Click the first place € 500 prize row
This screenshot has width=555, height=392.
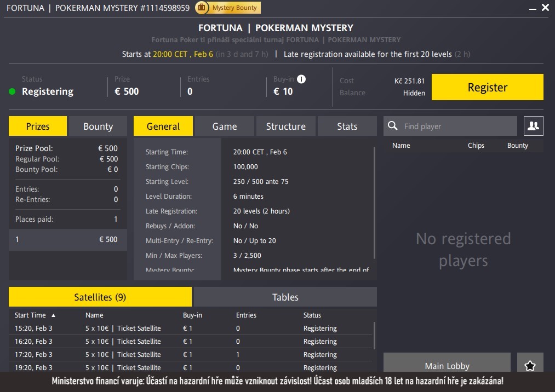click(x=67, y=239)
